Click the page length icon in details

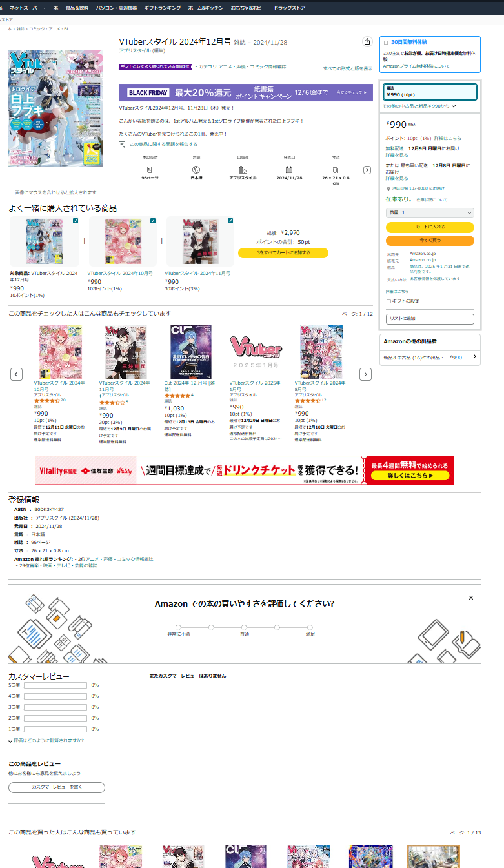point(150,169)
